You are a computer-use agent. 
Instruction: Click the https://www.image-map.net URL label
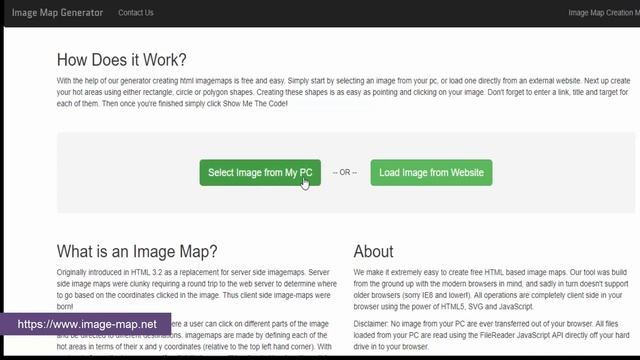pyautogui.click(x=87, y=324)
